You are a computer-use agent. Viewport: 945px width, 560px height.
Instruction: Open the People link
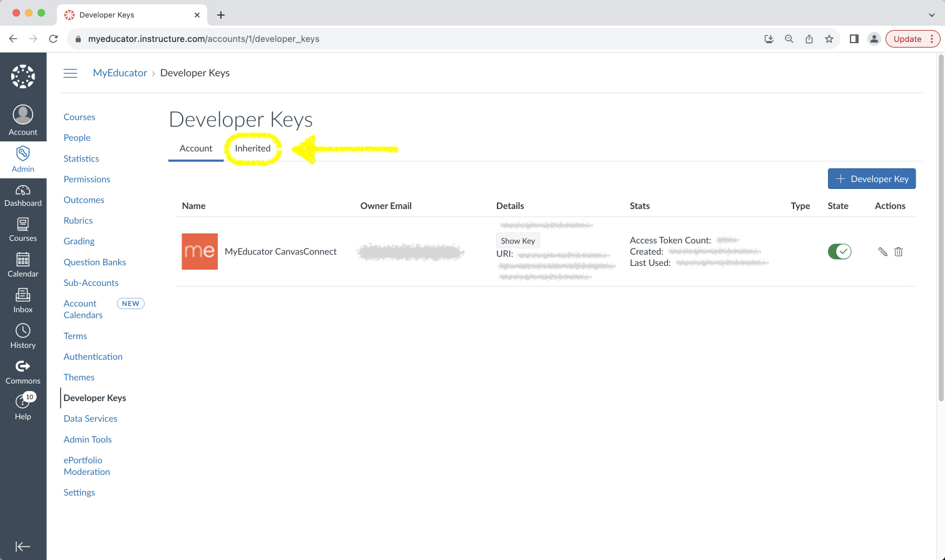tap(77, 138)
